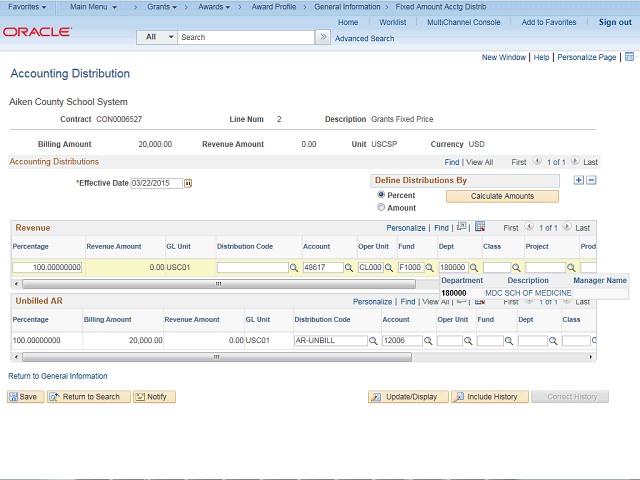Click the search go arrow button
640x480 pixels.
(323, 37)
